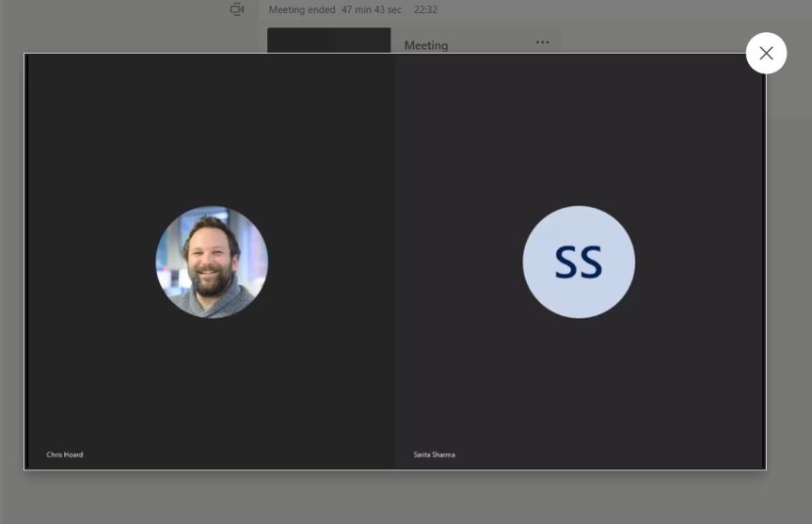This screenshot has width=812, height=524.
Task: Select Chris Hoard's profile photo
Action: click(x=212, y=262)
